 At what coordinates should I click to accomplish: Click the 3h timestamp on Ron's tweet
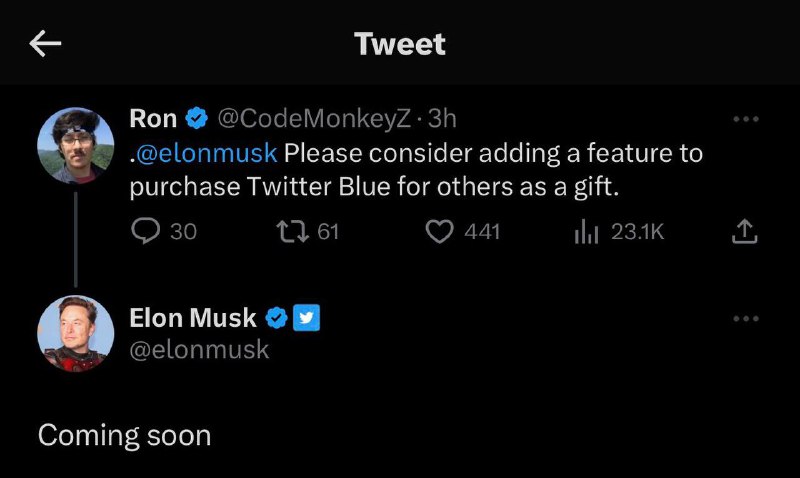[442, 119]
